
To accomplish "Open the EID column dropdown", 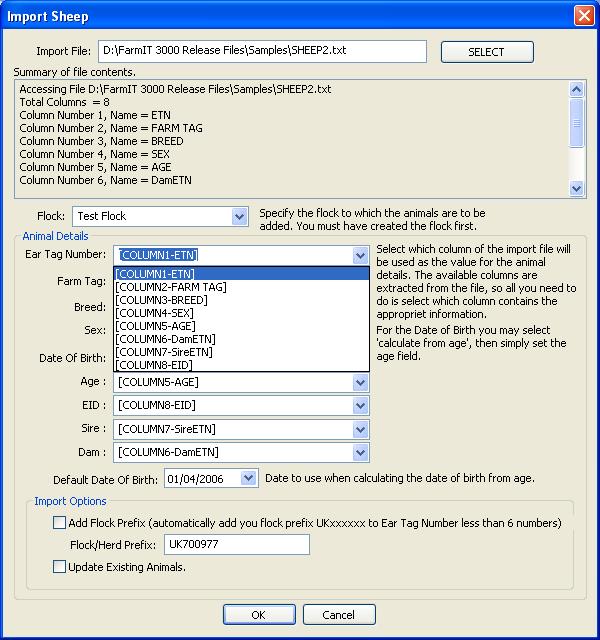I will (360, 405).
